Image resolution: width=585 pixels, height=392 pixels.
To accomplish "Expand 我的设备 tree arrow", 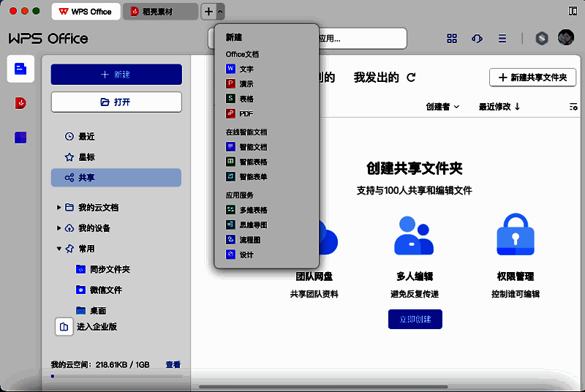I will (x=58, y=228).
